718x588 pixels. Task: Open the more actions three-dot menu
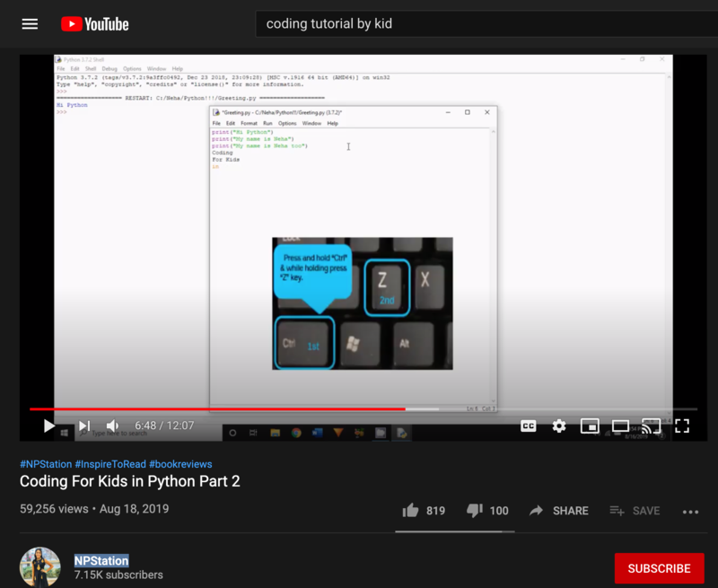tap(690, 511)
